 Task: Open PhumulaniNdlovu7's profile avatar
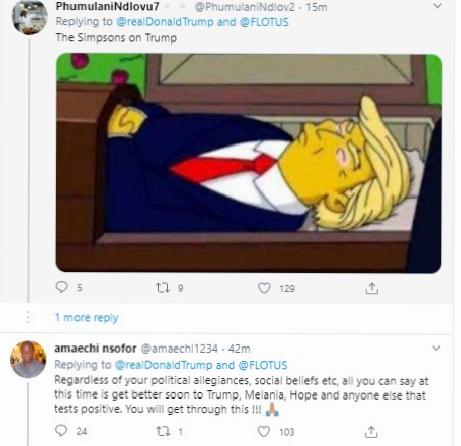point(29,17)
